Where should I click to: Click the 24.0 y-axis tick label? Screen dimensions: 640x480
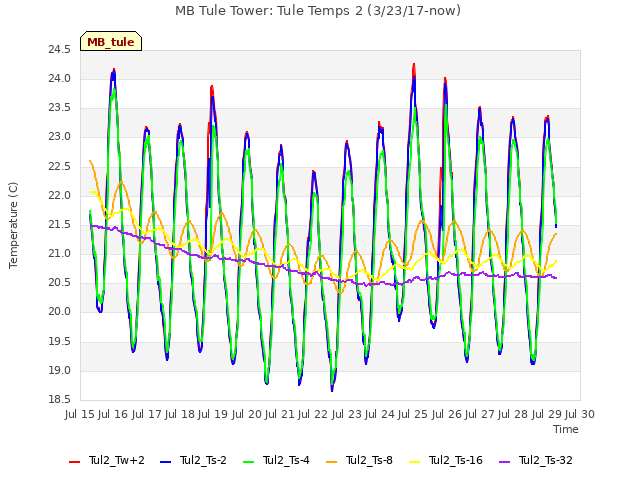60,78
